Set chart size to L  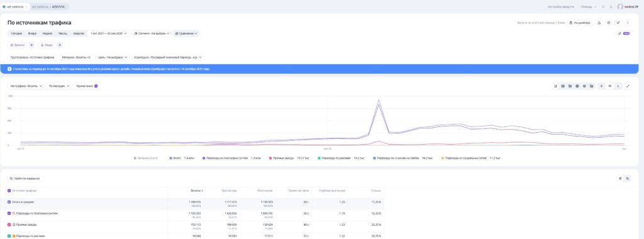coord(618,86)
